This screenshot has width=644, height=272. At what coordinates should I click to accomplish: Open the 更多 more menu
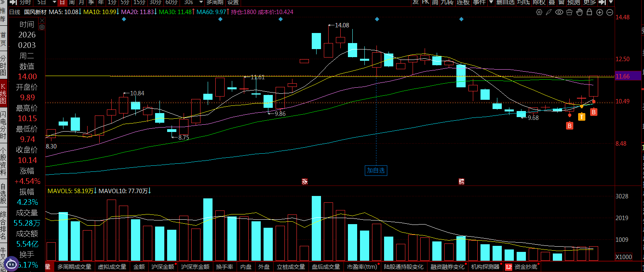click(x=590, y=2)
